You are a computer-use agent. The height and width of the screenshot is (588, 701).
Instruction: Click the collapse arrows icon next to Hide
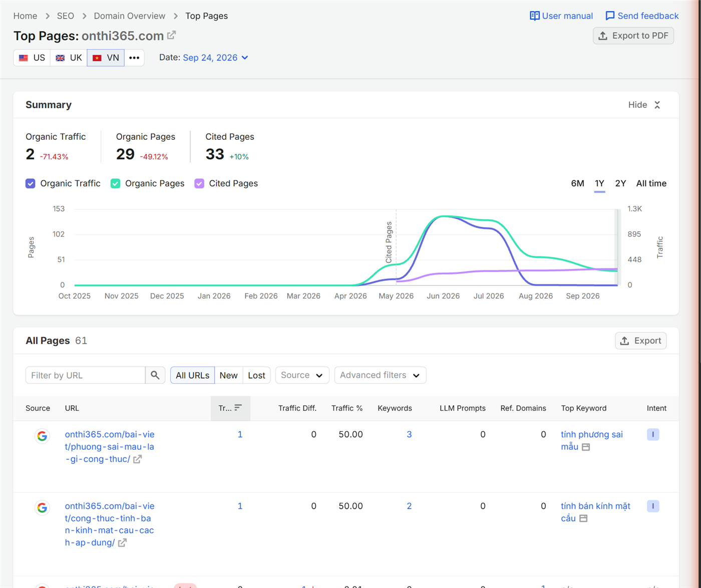tap(657, 105)
